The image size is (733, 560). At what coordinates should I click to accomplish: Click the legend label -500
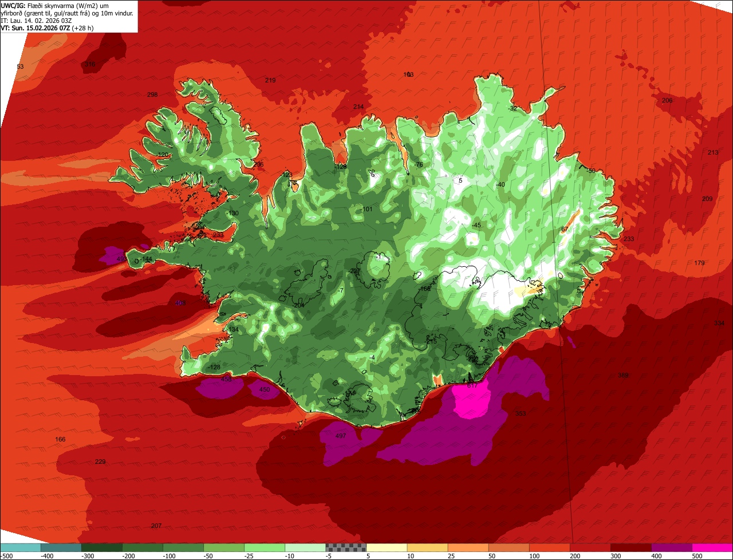[6, 556]
